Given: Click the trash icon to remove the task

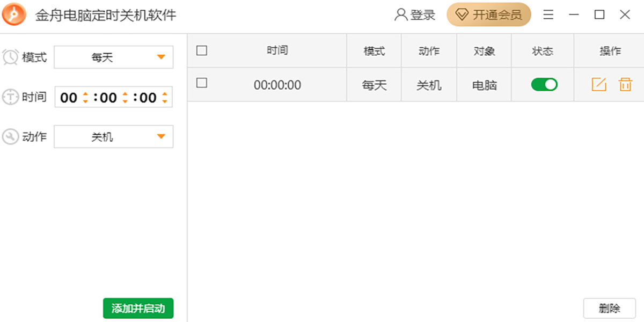Looking at the screenshot, I should pos(625,84).
